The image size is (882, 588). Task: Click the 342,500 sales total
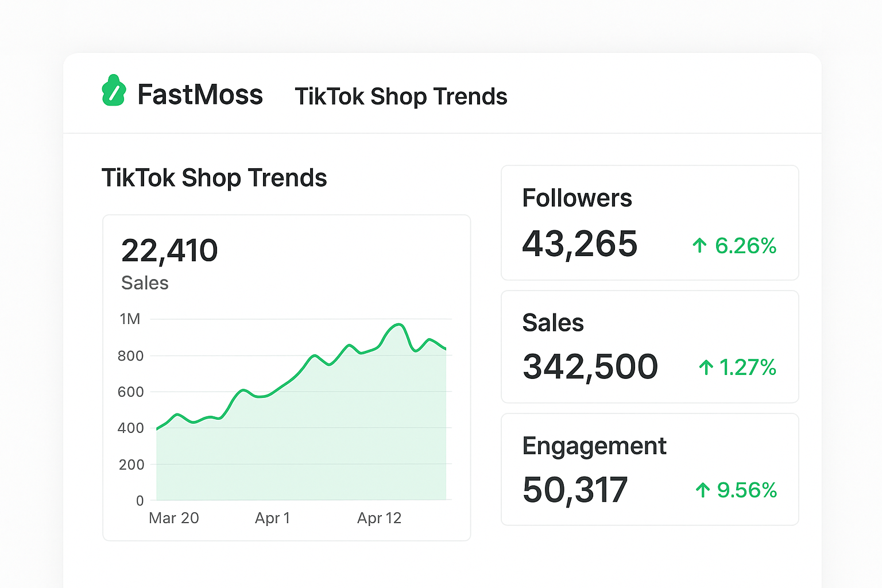pos(590,366)
